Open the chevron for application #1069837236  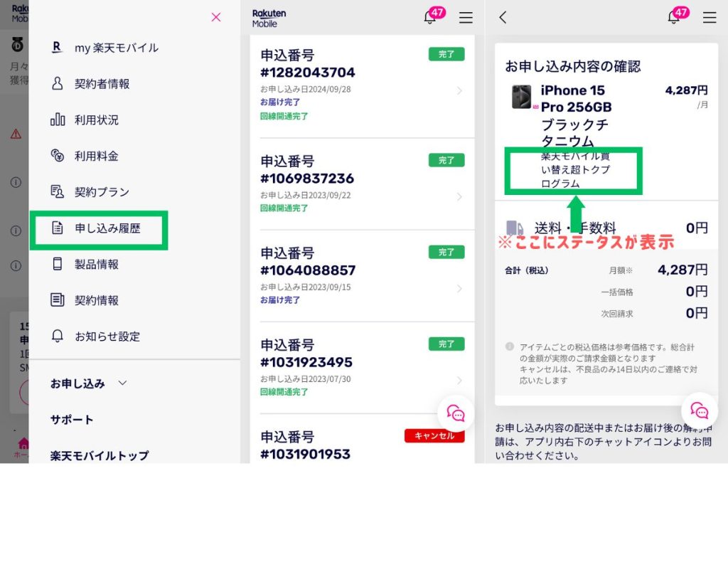[459, 197]
